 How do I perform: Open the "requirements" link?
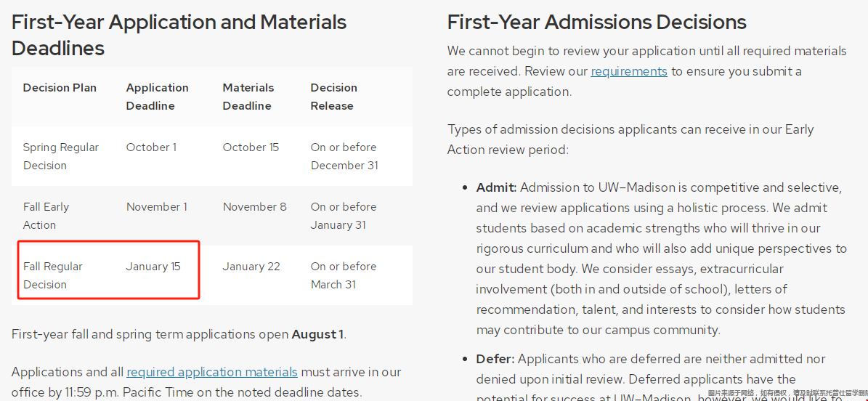click(629, 71)
